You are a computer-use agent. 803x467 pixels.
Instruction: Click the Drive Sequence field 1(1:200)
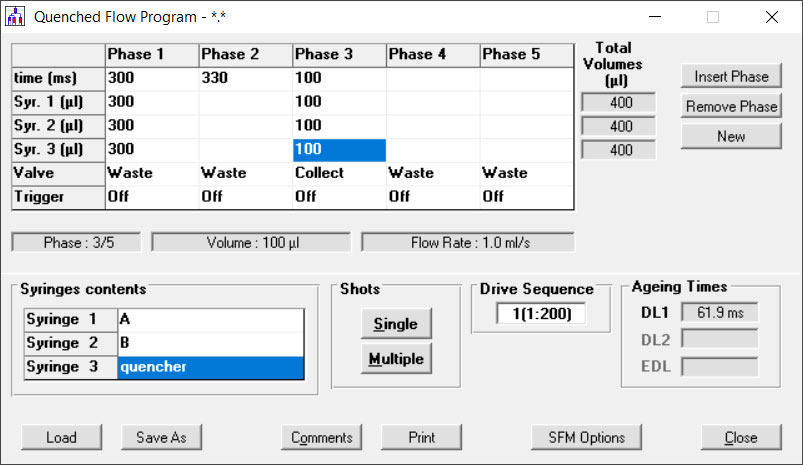click(541, 313)
